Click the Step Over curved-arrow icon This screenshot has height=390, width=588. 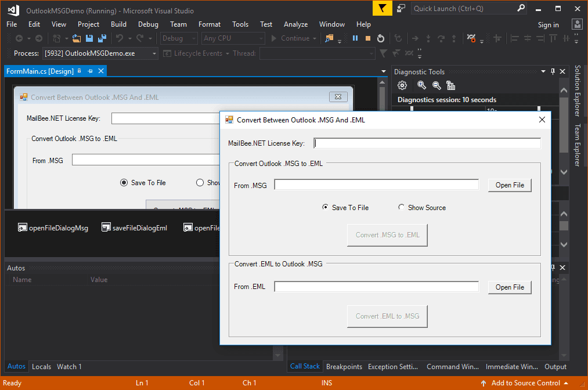tap(441, 38)
